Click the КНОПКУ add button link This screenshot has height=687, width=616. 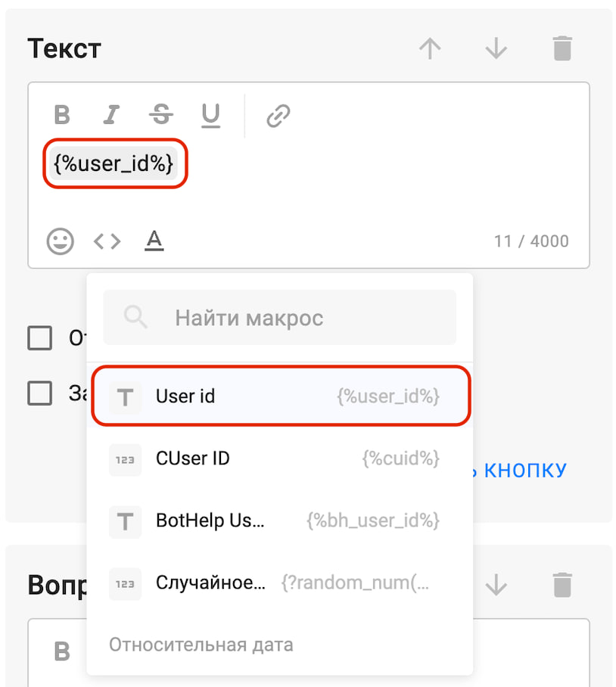(525, 470)
